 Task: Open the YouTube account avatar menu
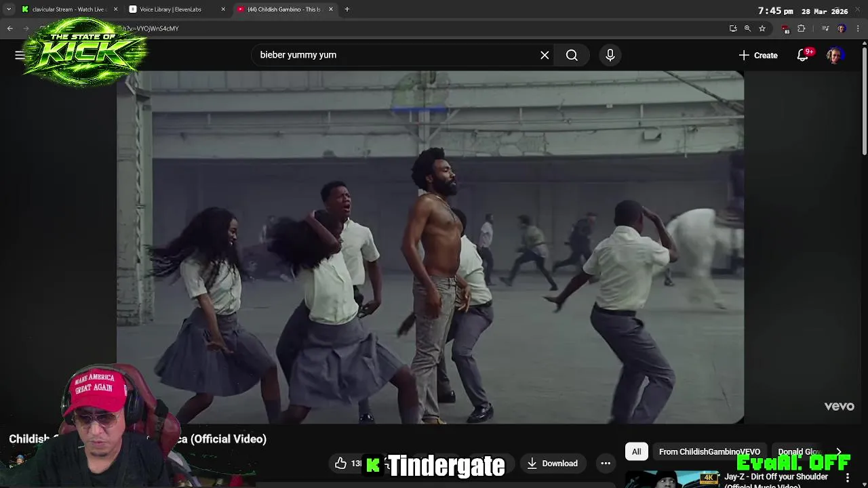pyautogui.click(x=835, y=55)
